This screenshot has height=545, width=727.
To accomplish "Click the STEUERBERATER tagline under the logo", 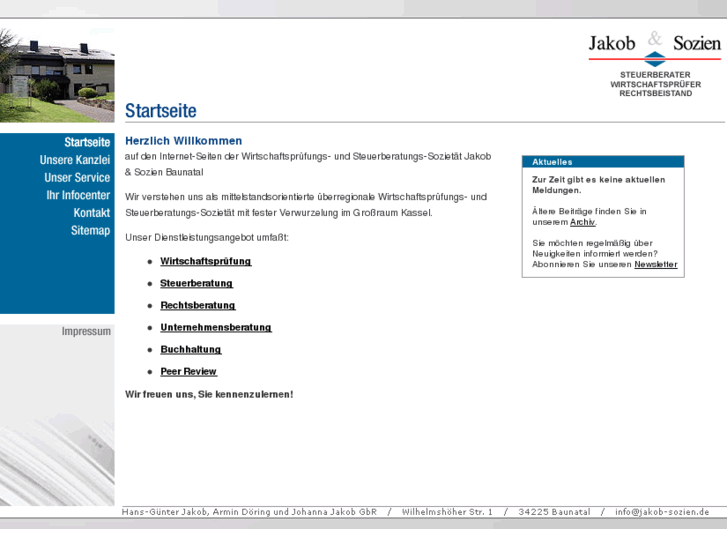I will coord(655,75).
